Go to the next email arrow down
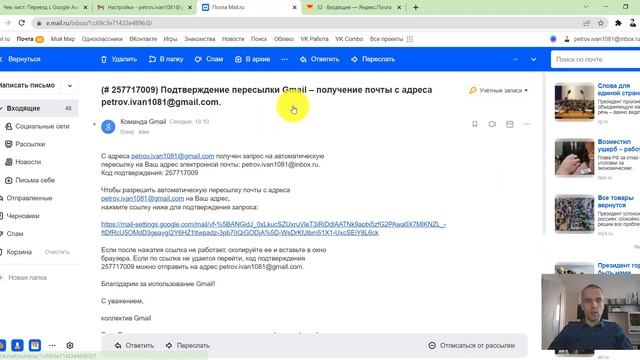The height and width of the screenshot is (360, 640). tap(533, 59)
